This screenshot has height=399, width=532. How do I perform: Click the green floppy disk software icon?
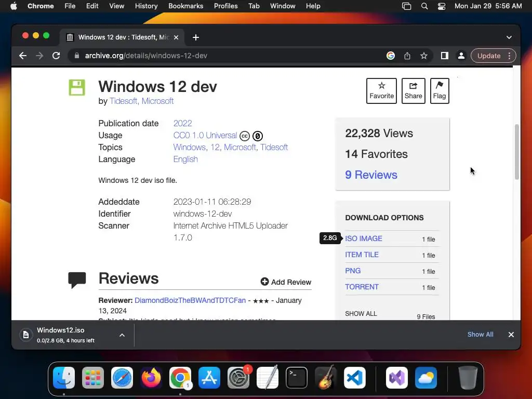(x=77, y=87)
